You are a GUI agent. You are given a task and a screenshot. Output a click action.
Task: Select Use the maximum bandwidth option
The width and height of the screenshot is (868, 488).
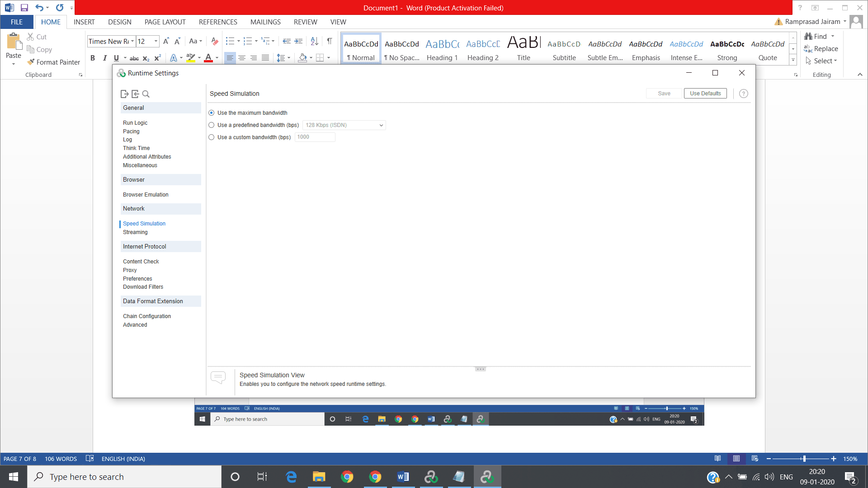pyautogui.click(x=212, y=113)
